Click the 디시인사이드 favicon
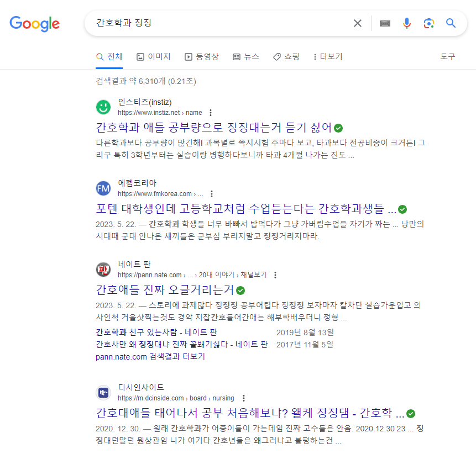The image size is (476, 454). [x=103, y=392]
